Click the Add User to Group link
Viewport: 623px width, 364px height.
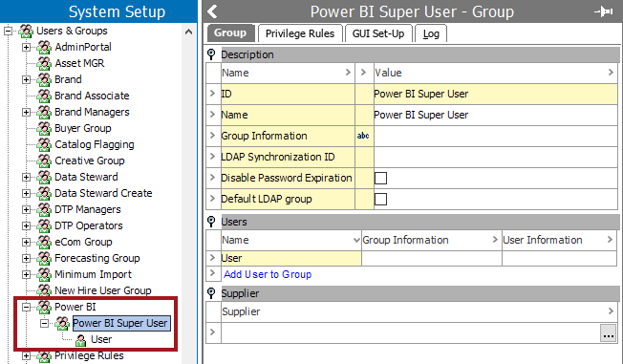pos(268,274)
